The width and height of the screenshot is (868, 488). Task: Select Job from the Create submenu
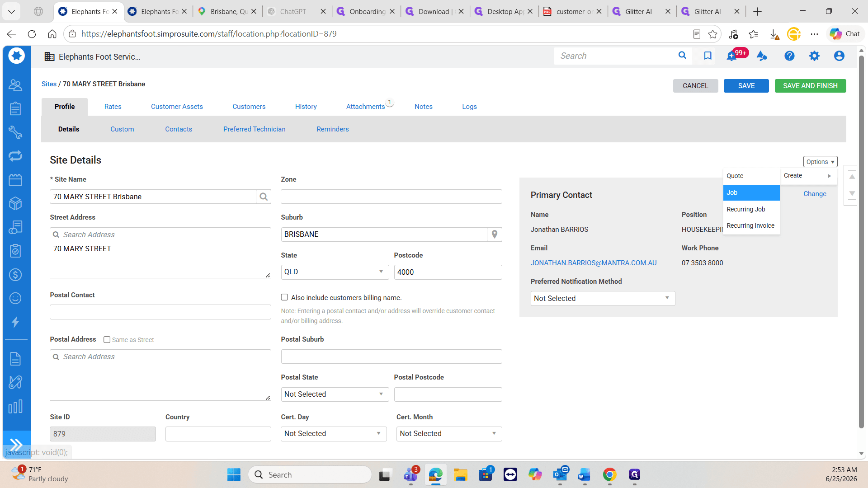coord(751,192)
